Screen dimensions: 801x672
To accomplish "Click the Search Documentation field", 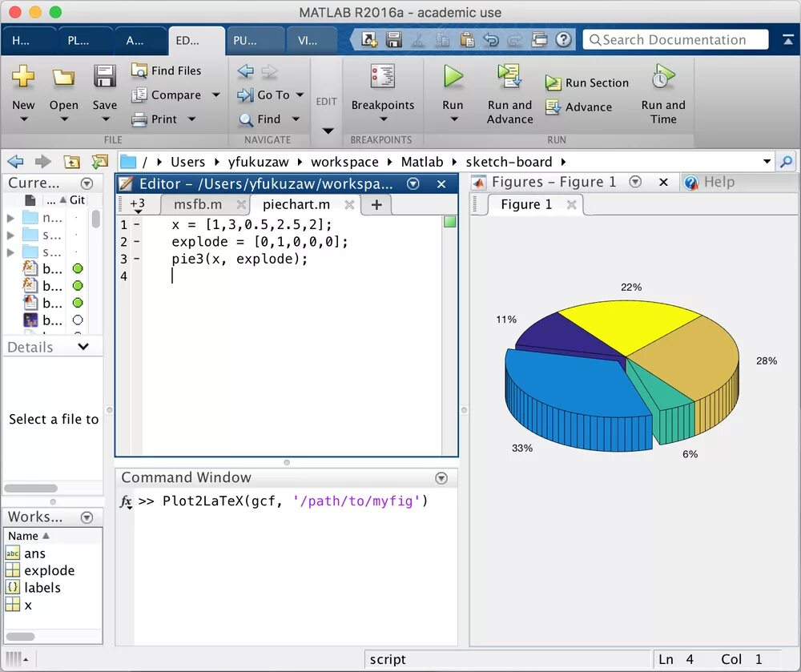I will [x=675, y=39].
